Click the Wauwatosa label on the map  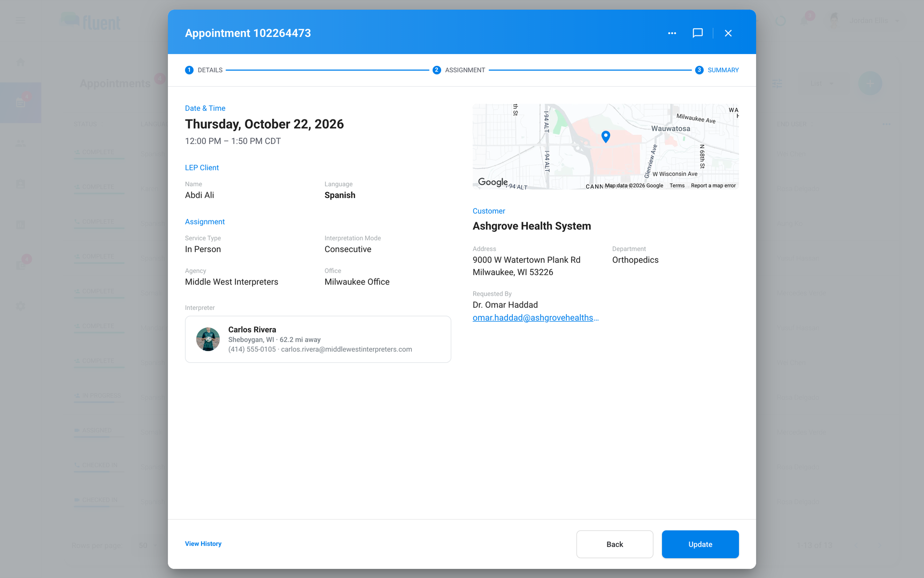click(671, 128)
